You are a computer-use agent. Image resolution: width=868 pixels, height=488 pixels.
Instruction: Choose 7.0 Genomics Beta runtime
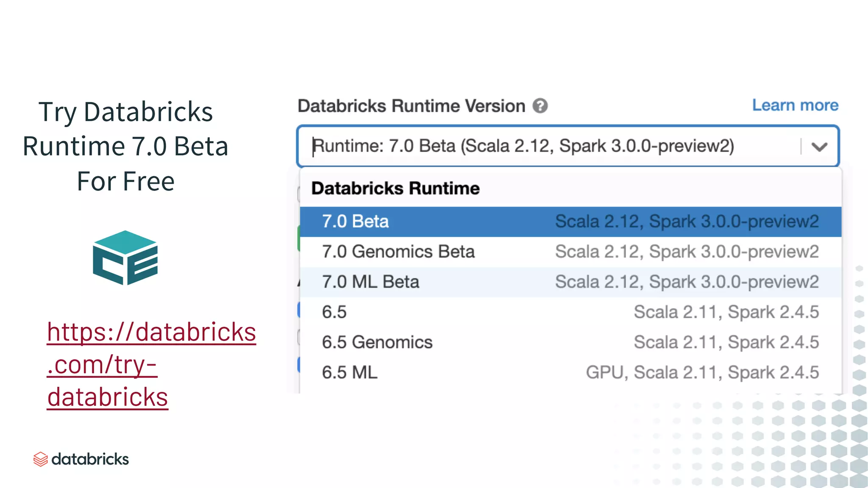pos(570,252)
